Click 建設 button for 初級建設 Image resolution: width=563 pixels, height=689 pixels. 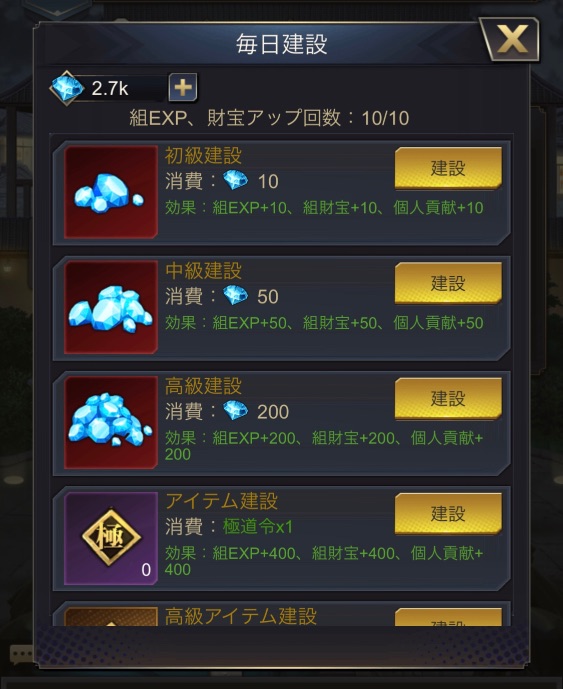(x=448, y=168)
